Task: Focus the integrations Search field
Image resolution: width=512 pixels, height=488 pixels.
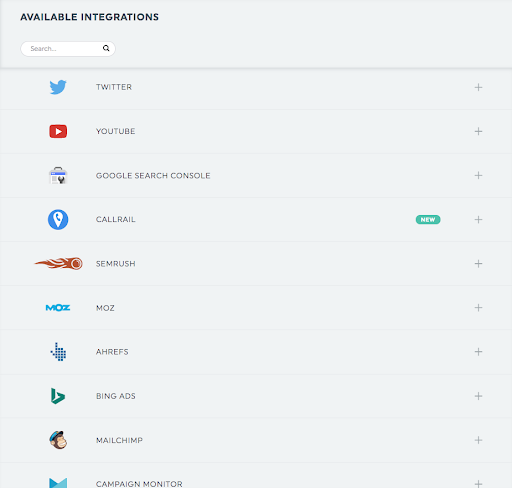Action: coord(68,49)
